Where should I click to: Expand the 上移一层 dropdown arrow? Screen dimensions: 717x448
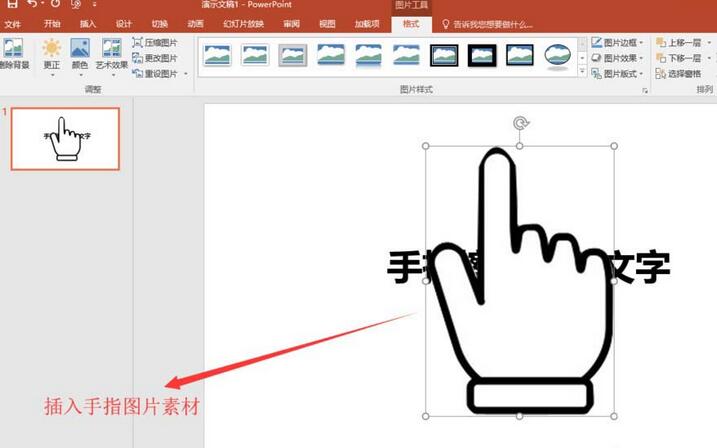click(709, 43)
